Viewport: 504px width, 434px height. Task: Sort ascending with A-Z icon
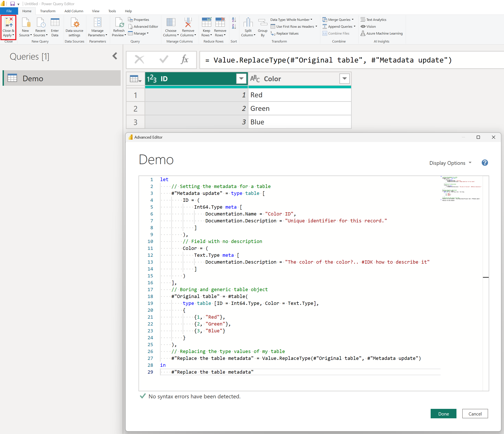[234, 20]
